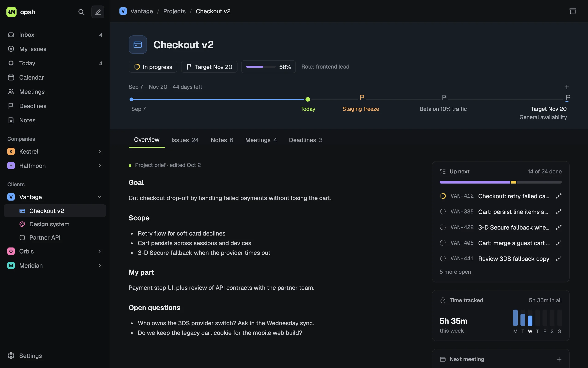Click the Vantage V badge in breadcrumb
Image resolution: width=588 pixels, height=368 pixels.
coord(123,11)
